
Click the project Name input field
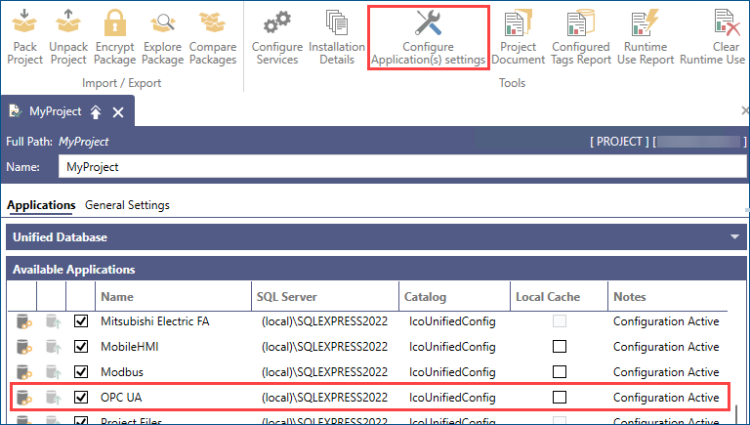[400, 167]
